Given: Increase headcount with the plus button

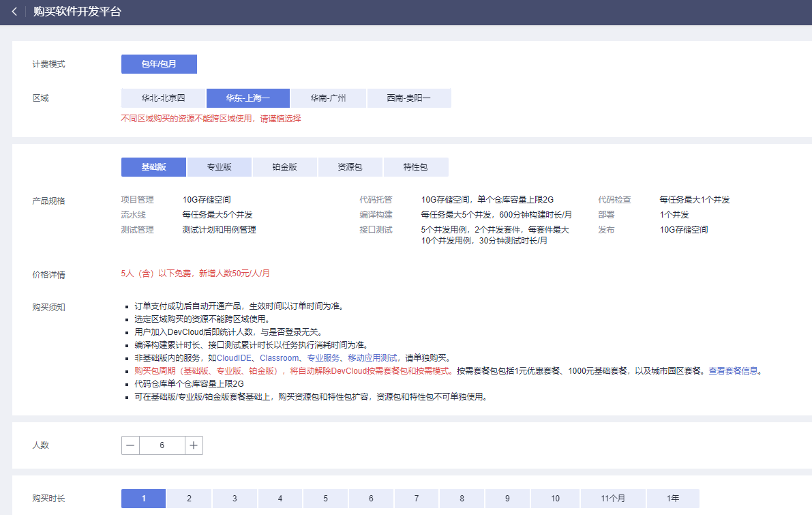Looking at the screenshot, I should [194, 445].
